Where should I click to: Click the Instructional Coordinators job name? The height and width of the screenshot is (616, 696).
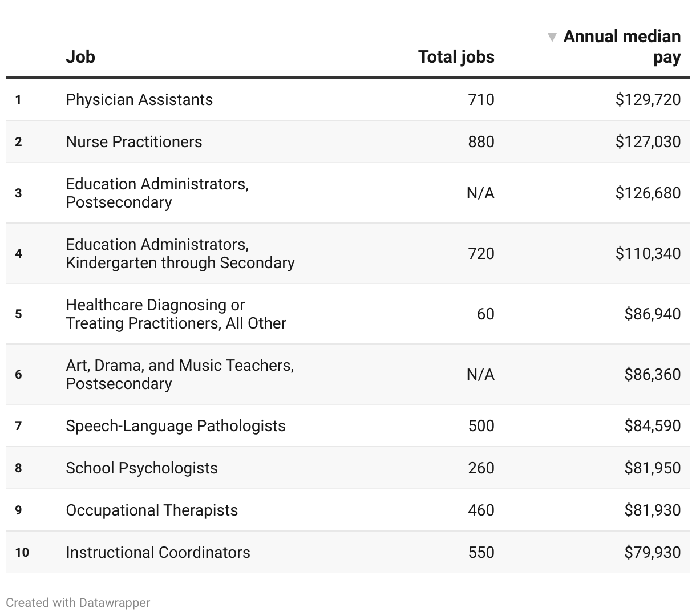[158, 553]
